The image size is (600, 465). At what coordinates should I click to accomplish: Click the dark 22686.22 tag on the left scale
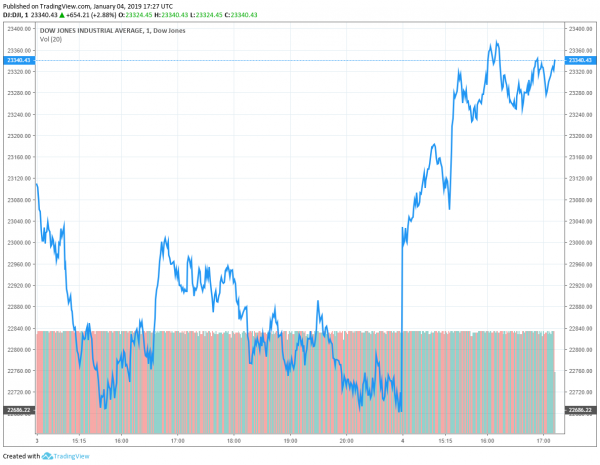(x=19, y=410)
